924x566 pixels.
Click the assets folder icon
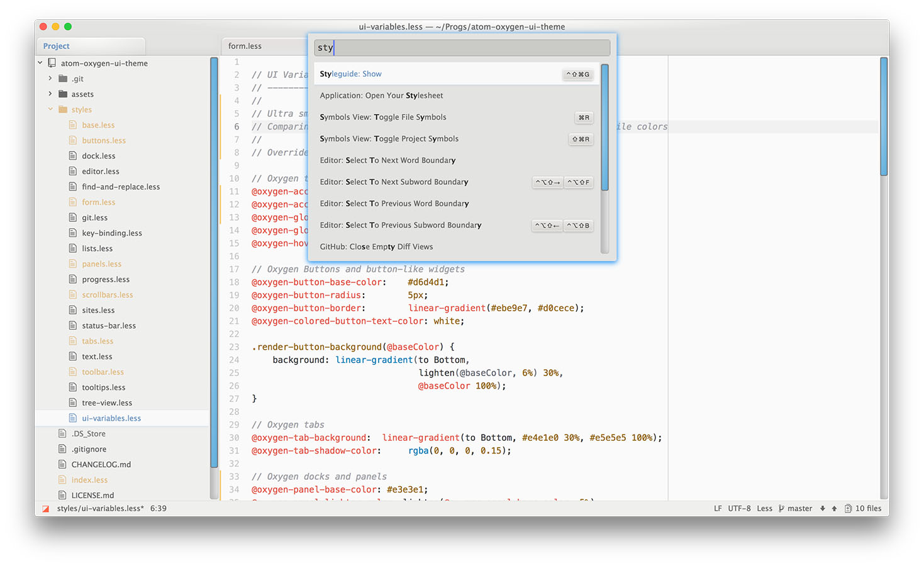[x=63, y=94]
